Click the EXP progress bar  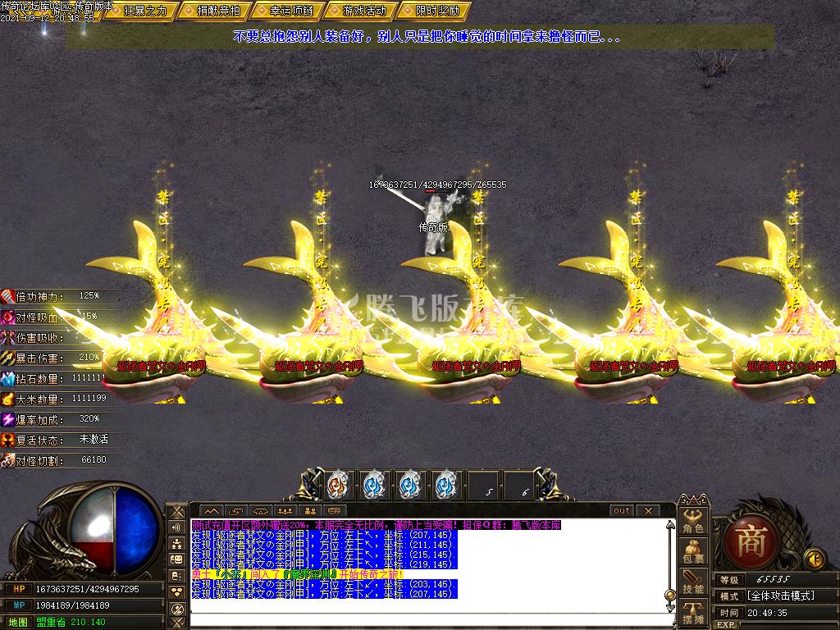tap(787, 625)
